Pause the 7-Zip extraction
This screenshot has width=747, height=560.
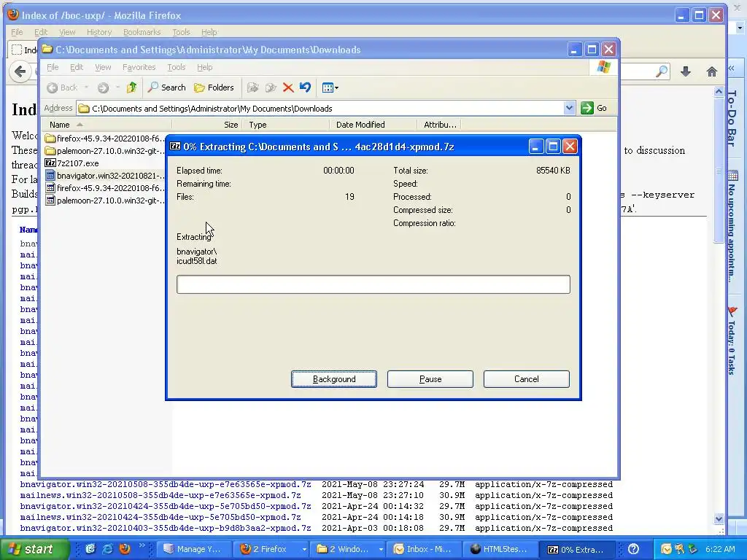tap(430, 379)
